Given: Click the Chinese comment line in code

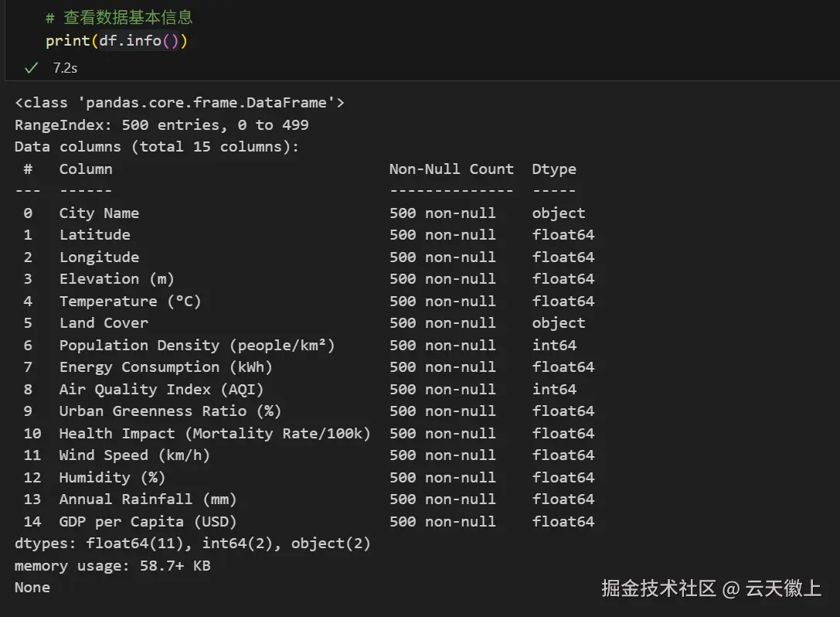Looking at the screenshot, I should point(119,18).
